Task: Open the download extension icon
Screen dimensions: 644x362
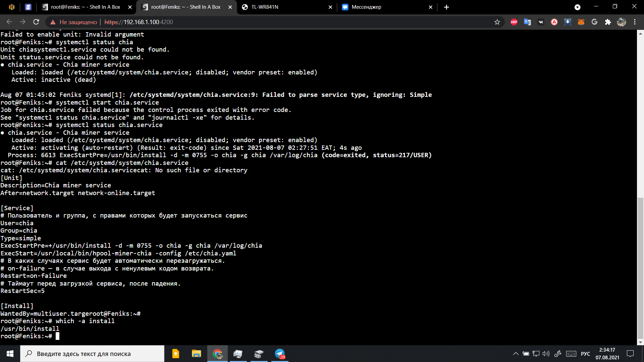Action: 568,22
